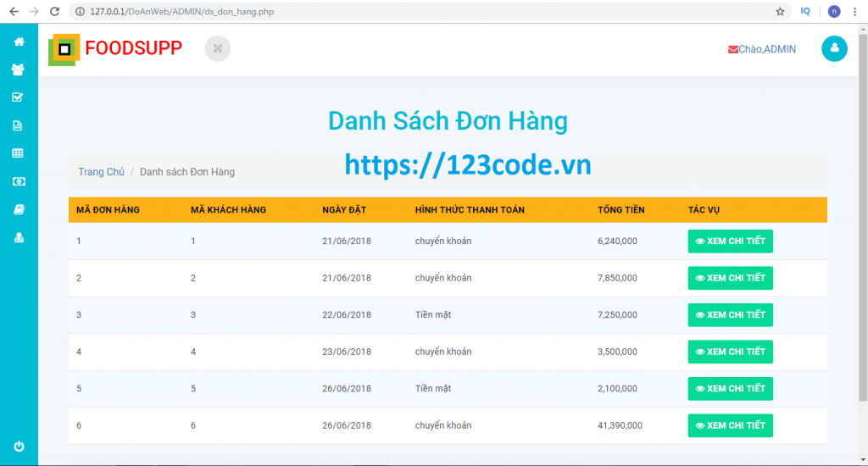Image resolution: width=868 pixels, height=466 pixels.
Task: Toggle sidebar with round expand button
Action: pyautogui.click(x=218, y=48)
